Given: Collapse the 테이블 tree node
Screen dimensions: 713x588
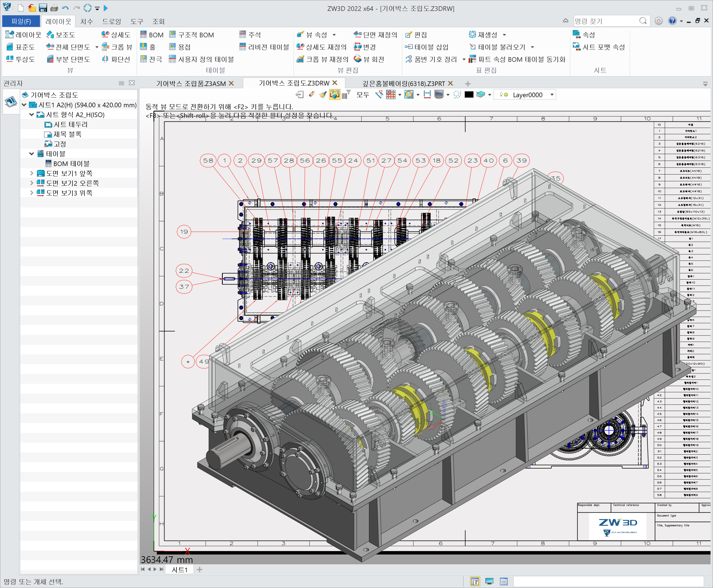Looking at the screenshot, I should (x=31, y=154).
